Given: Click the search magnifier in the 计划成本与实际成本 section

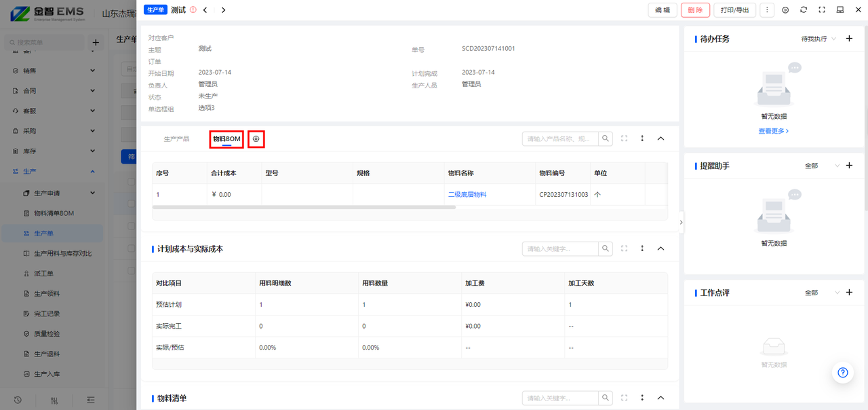Looking at the screenshot, I should pos(606,249).
